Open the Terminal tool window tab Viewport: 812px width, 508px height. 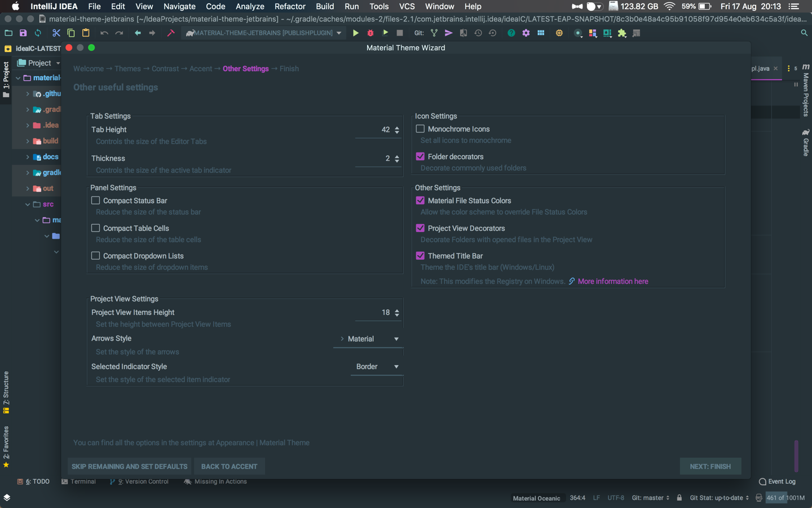(x=79, y=481)
